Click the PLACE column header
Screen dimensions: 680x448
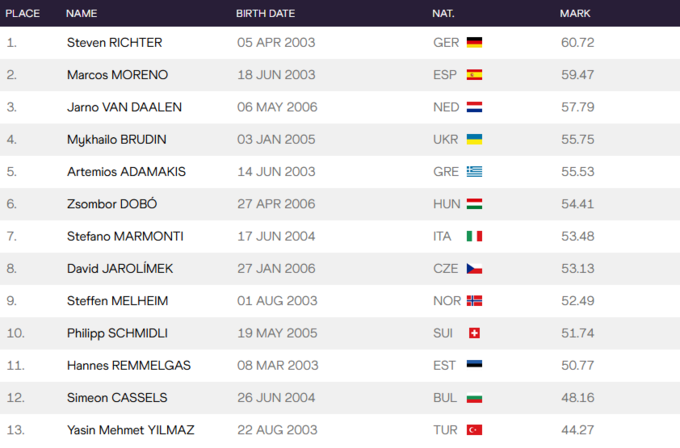pyautogui.click(x=23, y=13)
